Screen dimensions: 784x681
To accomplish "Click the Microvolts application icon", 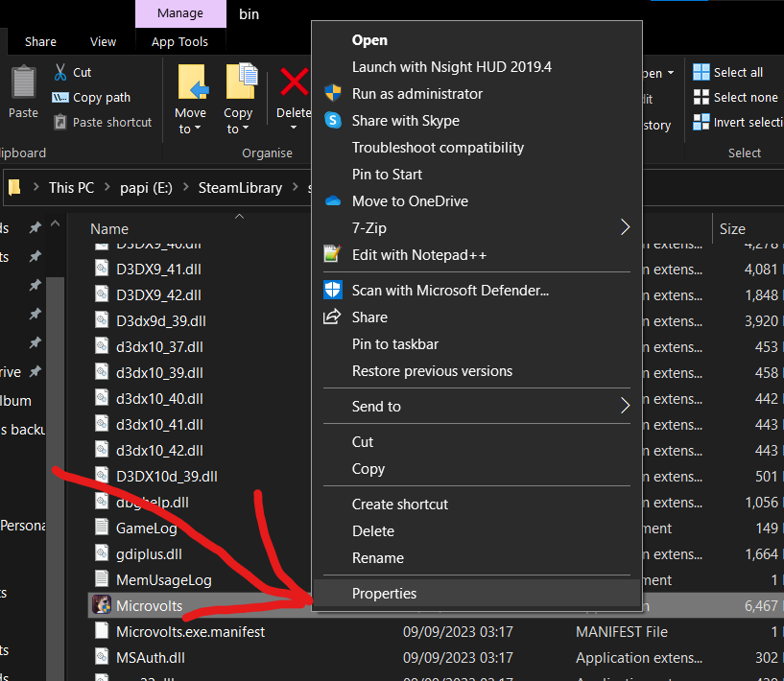I will pos(102,605).
